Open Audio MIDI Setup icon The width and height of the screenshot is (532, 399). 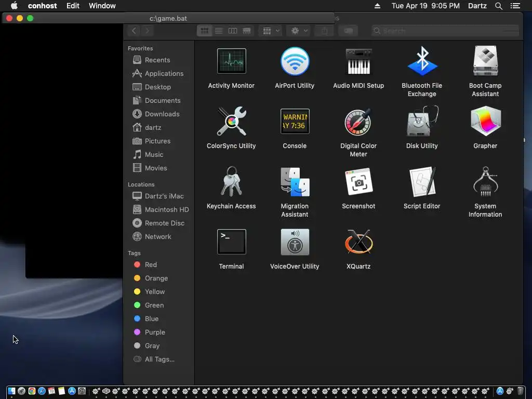click(358, 61)
